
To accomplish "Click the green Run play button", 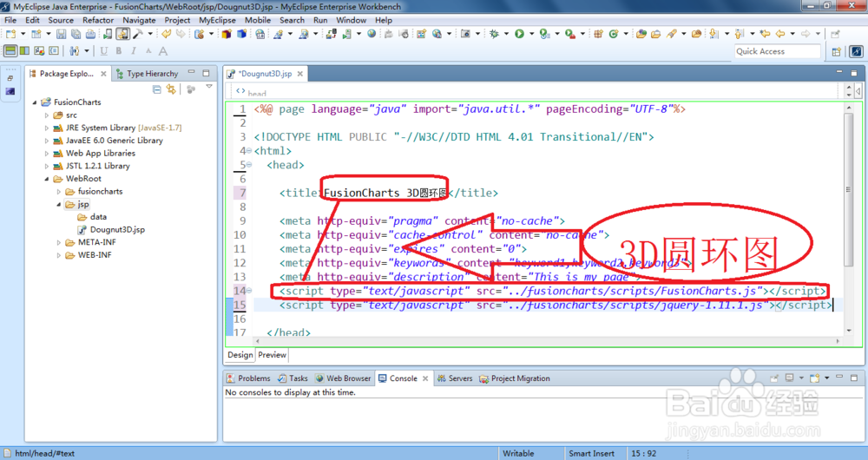I will 519,35.
